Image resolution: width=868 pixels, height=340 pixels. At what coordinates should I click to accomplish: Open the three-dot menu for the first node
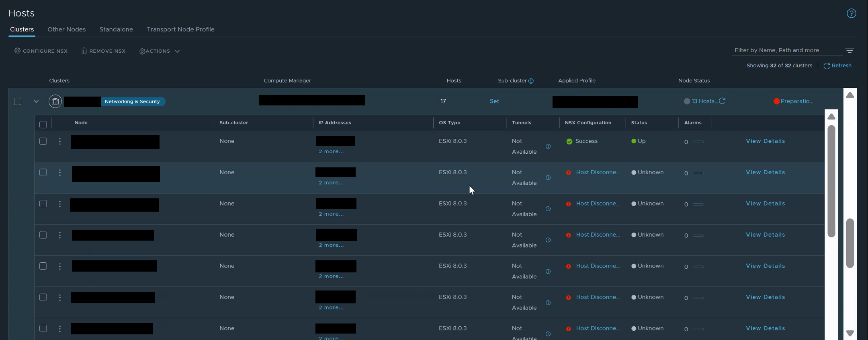[60, 141]
